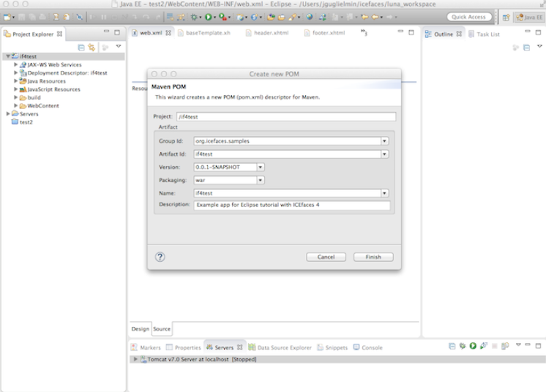The image size is (546, 392).
Task: Click the Cancel button
Action: coord(326,257)
